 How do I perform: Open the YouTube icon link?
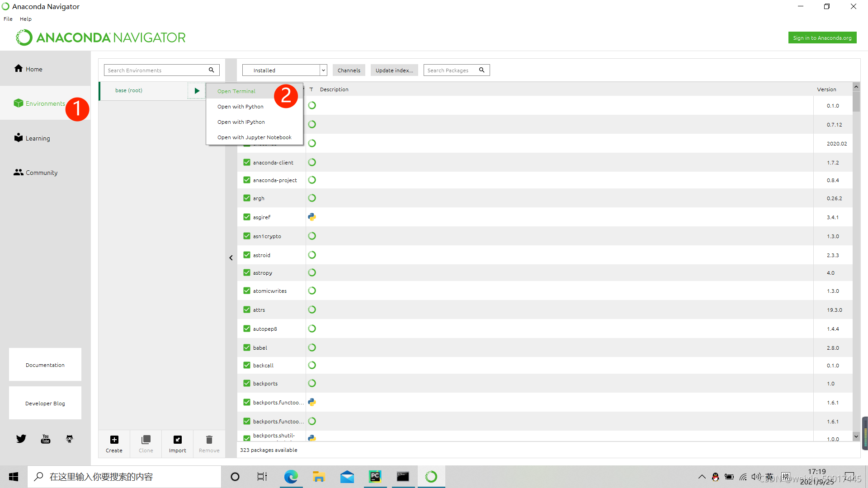46,439
